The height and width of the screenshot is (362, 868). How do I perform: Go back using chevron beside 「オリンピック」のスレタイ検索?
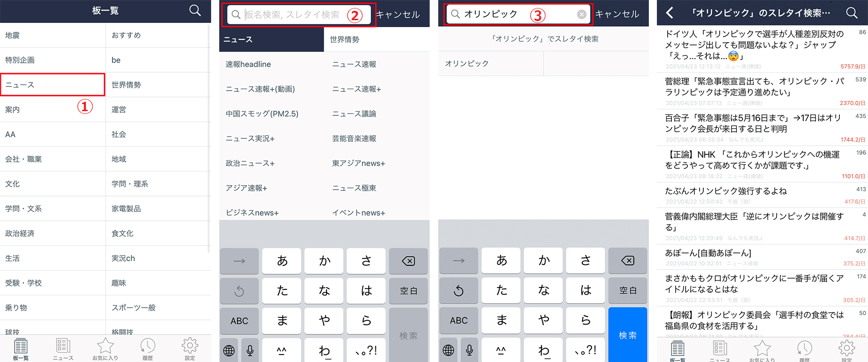(670, 13)
